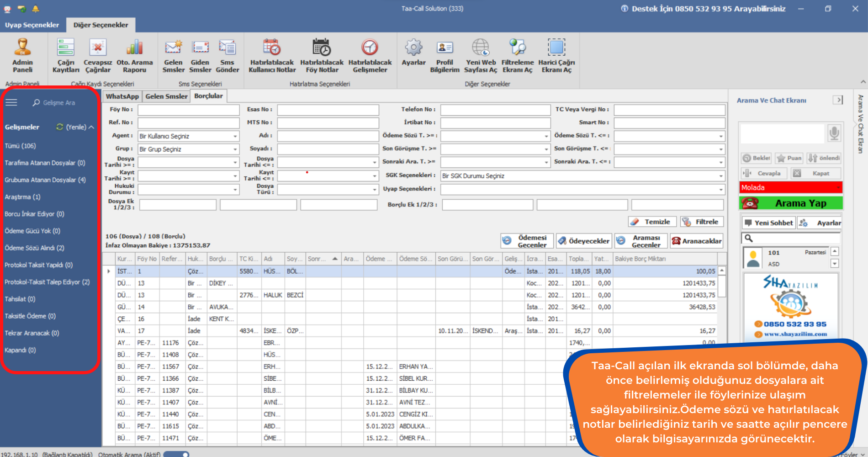Click the Temizle button

point(651,222)
